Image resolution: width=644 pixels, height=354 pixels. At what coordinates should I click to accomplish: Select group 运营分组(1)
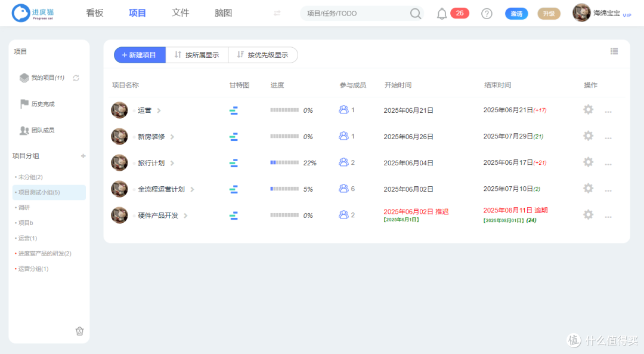click(33, 269)
